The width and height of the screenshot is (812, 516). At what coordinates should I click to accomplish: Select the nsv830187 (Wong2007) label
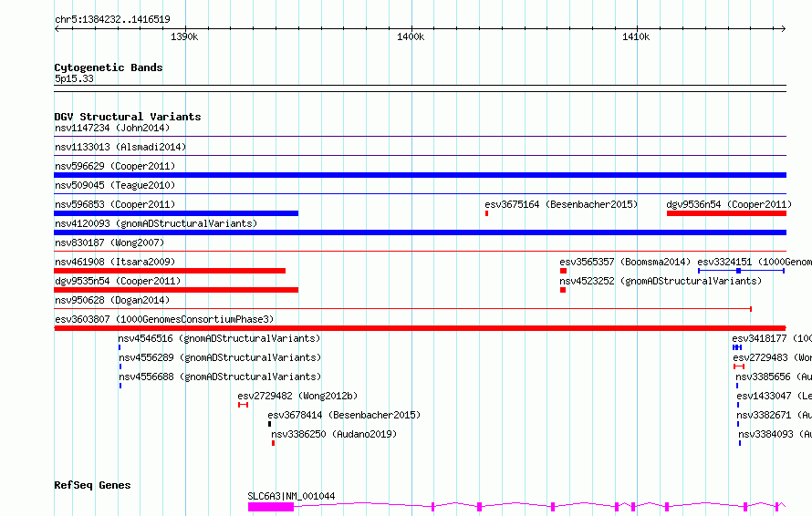click(x=109, y=243)
